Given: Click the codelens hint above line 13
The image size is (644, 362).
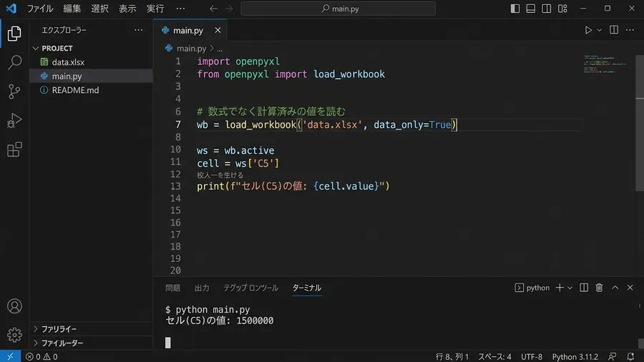Looking at the screenshot, I should [x=220, y=175].
